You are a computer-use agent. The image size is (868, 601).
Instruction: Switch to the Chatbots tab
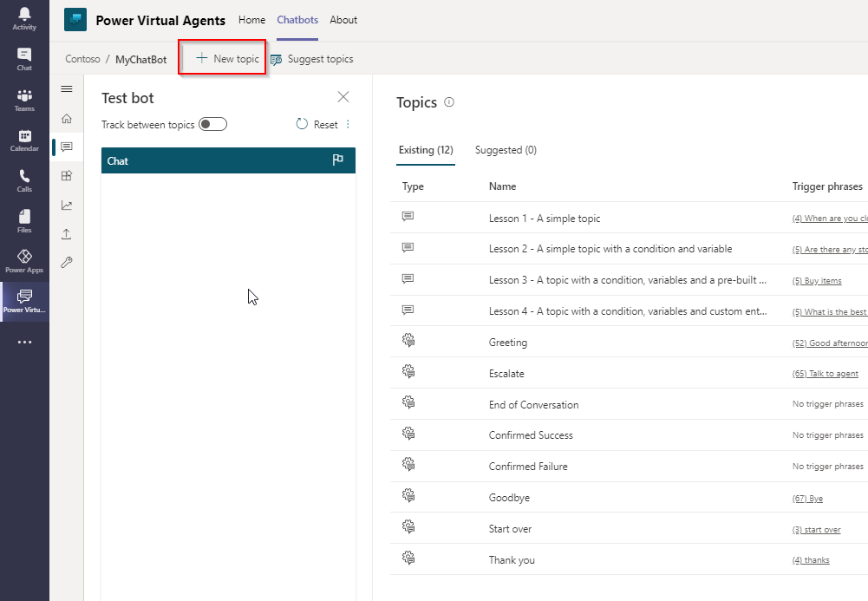(x=297, y=20)
